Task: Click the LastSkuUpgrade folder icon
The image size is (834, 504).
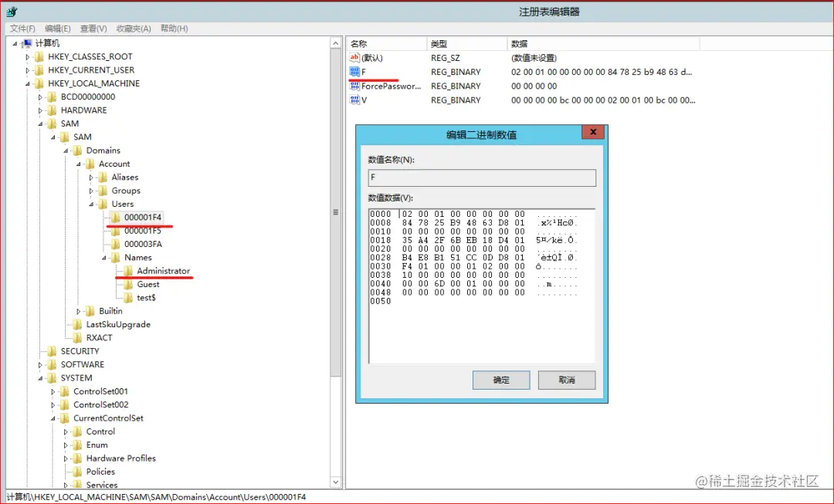Action: click(77, 324)
